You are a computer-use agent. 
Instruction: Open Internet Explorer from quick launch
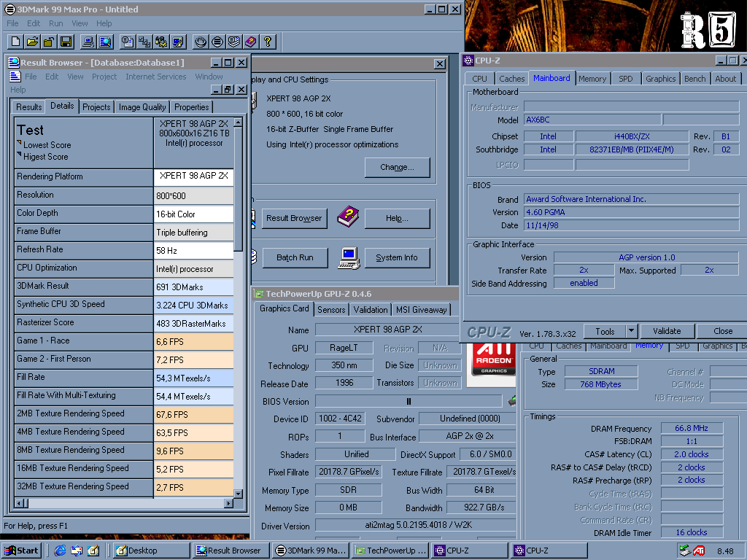pos(60,551)
